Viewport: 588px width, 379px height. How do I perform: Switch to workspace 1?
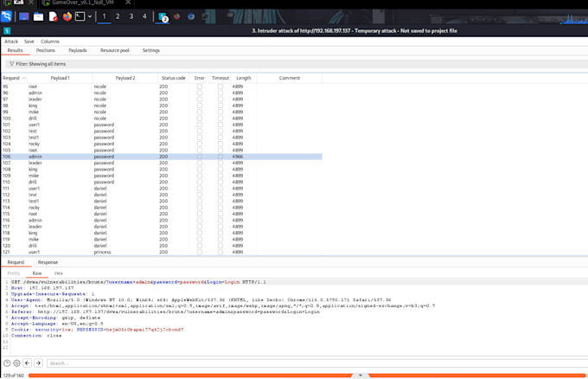tap(105, 16)
